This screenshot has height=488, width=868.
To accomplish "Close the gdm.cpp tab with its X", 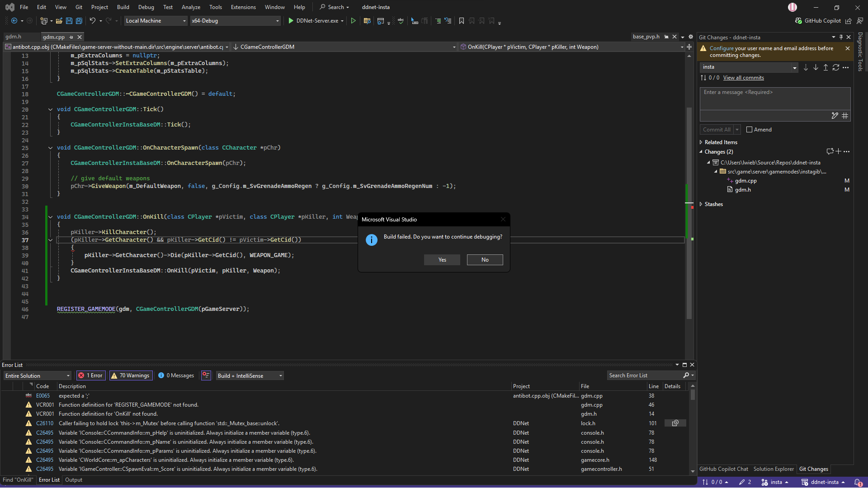I will 80,37.
